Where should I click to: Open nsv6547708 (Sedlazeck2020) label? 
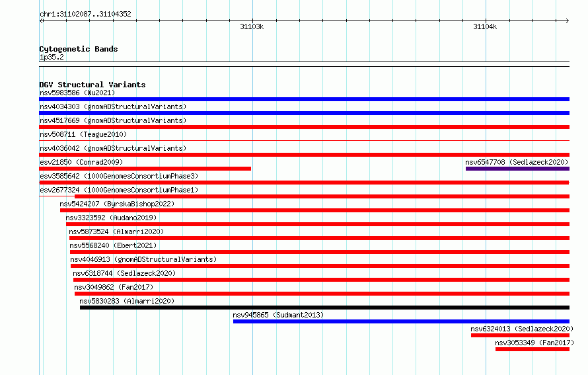click(517, 162)
